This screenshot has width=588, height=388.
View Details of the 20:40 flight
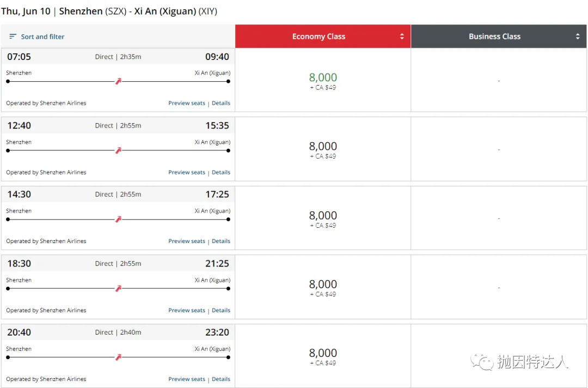(221, 379)
